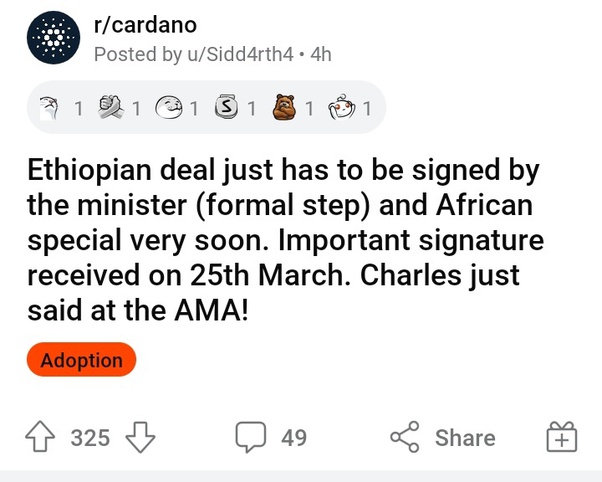The image size is (602, 482).
Task: Click the handshake award icon
Action: coord(112,107)
